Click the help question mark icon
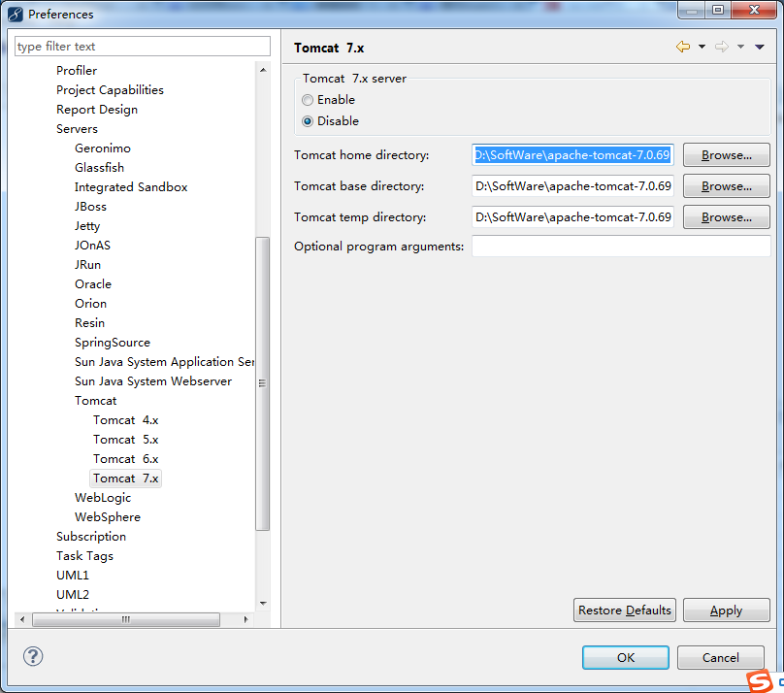 (x=33, y=656)
